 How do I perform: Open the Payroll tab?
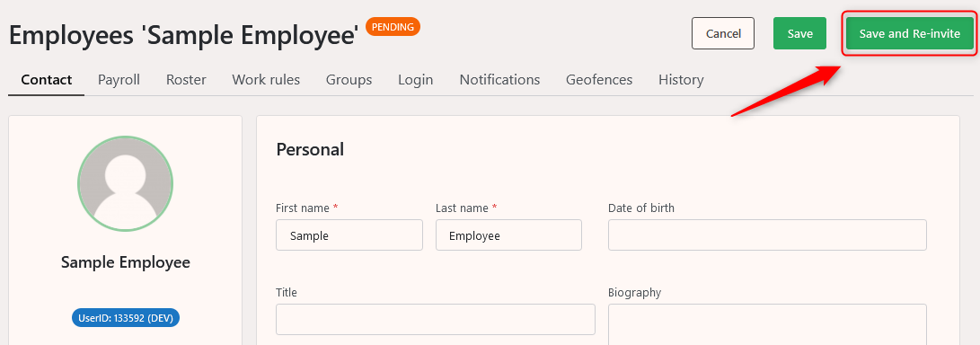pyautogui.click(x=119, y=80)
